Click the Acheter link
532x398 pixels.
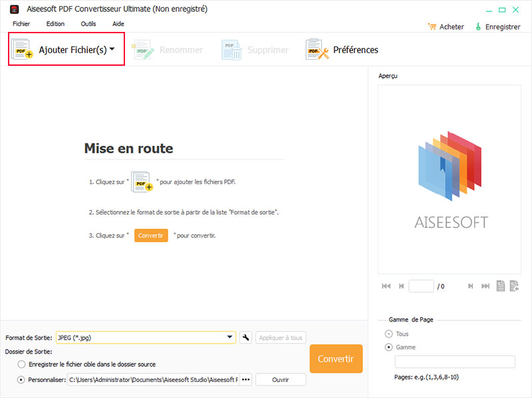point(452,27)
